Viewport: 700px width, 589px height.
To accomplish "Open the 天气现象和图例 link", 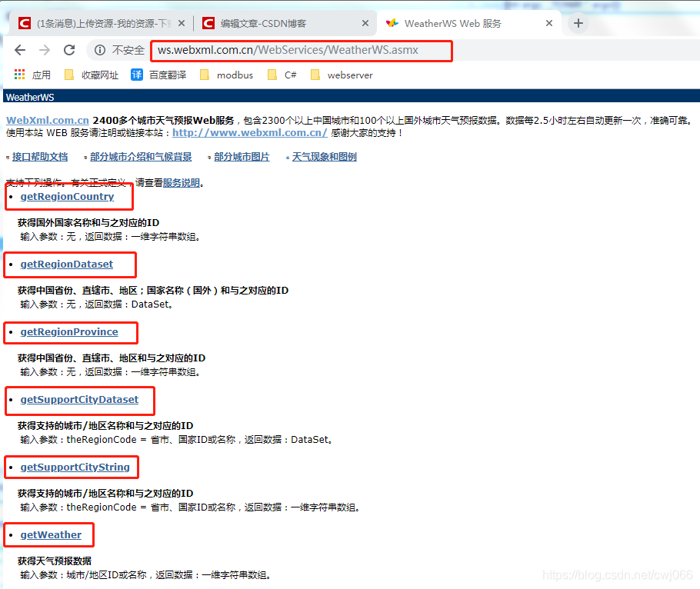I will (x=324, y=157).
